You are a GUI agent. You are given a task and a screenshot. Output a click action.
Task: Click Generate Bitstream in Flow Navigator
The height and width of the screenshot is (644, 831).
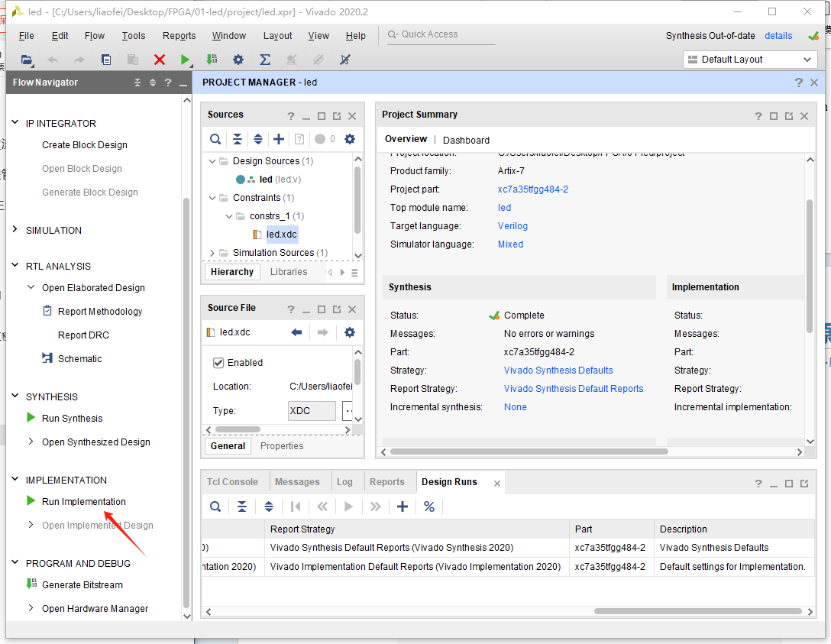tap(82, 584)
